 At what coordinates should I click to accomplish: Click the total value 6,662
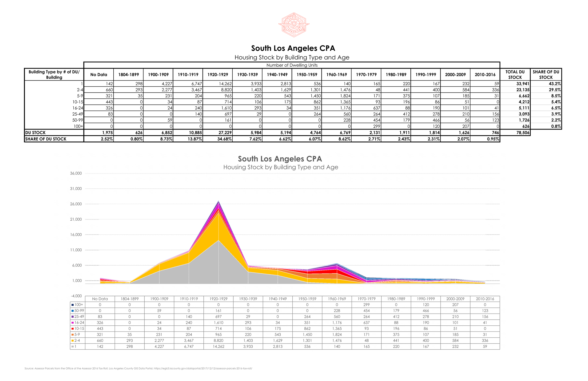(524, 96)
